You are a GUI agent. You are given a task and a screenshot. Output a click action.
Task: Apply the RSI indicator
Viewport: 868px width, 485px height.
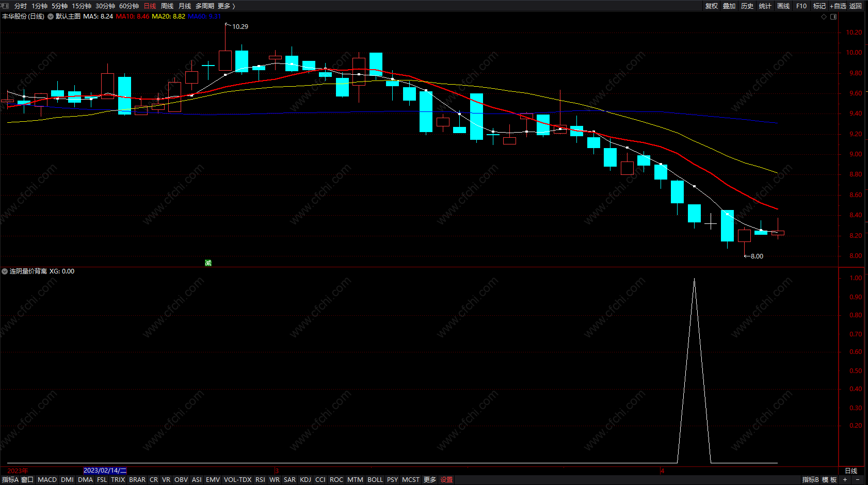(x=260, y=479)
